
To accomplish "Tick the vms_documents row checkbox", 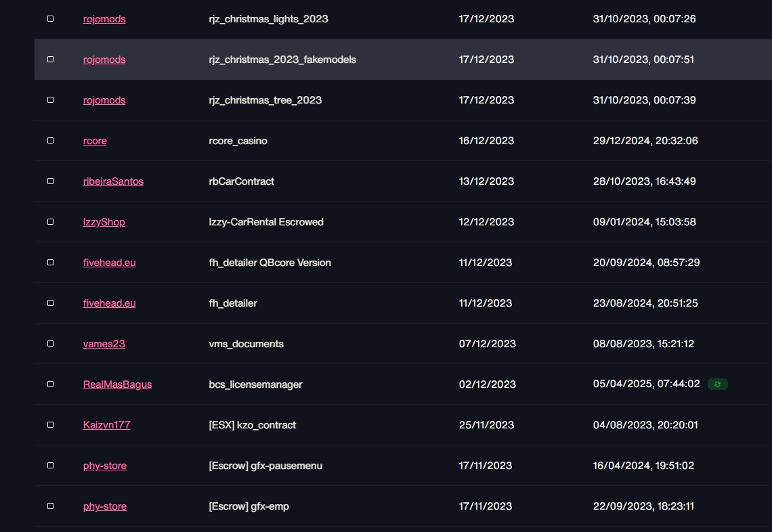I will click(x=50, y=344).
